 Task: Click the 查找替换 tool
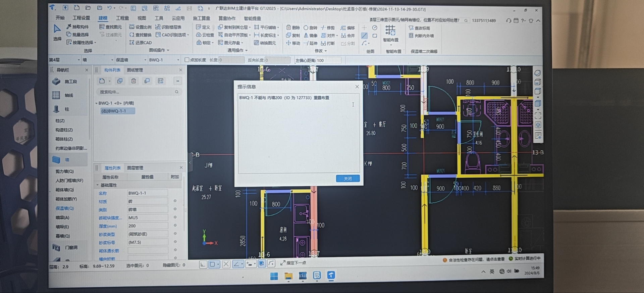pos(140,35)
